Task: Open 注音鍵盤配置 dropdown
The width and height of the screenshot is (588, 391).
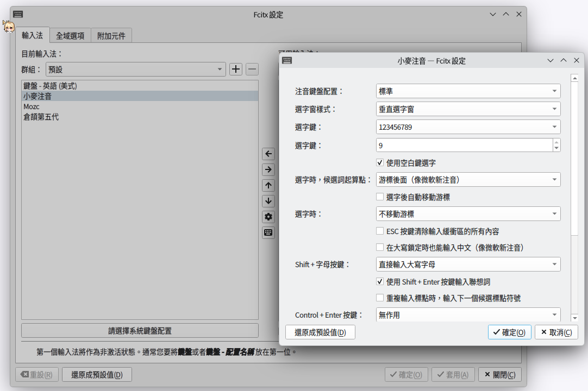Action: click(x=468, y=91)
